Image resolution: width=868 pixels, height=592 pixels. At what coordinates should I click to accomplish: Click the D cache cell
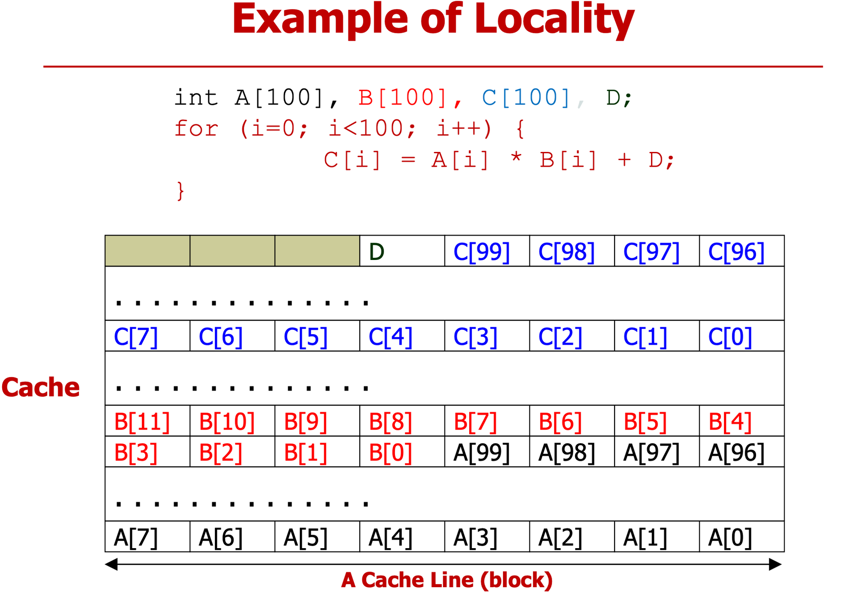tap(401, 251)
